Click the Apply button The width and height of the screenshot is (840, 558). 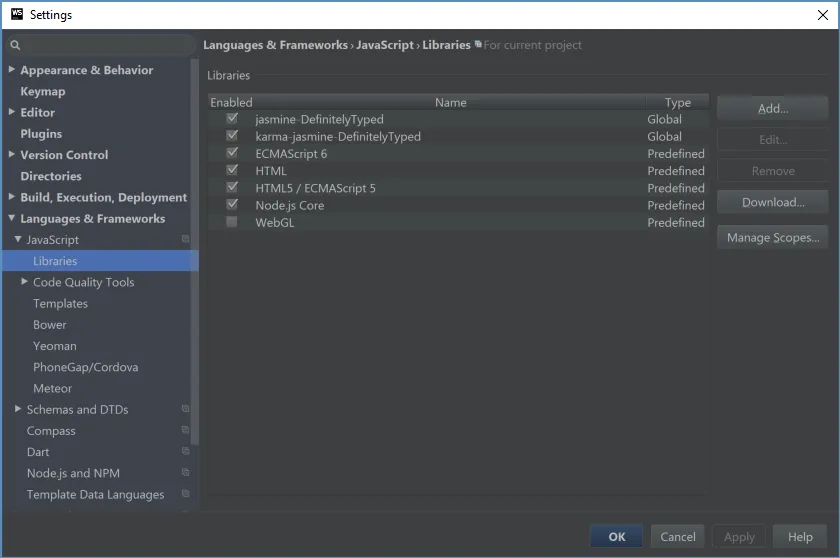[x=739, y=537]
